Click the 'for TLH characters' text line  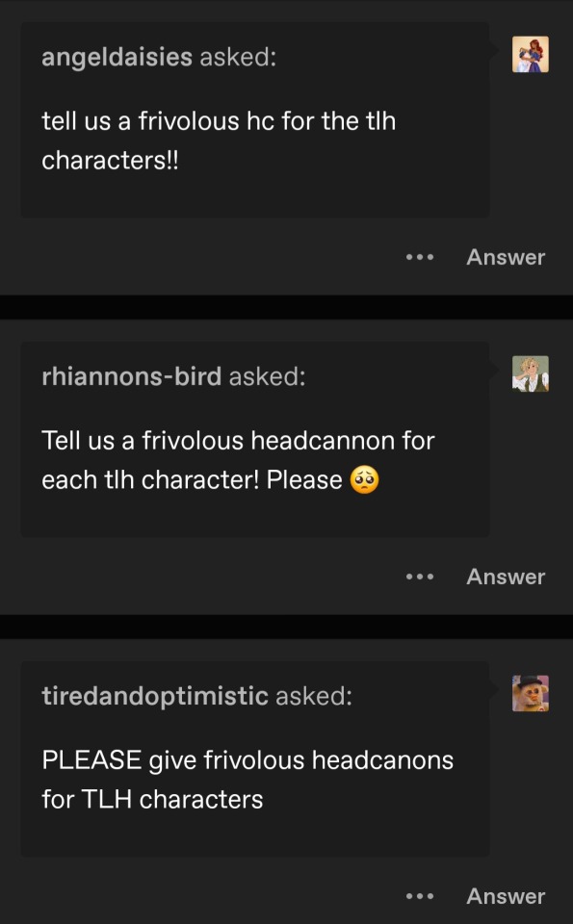coord(152,800)
